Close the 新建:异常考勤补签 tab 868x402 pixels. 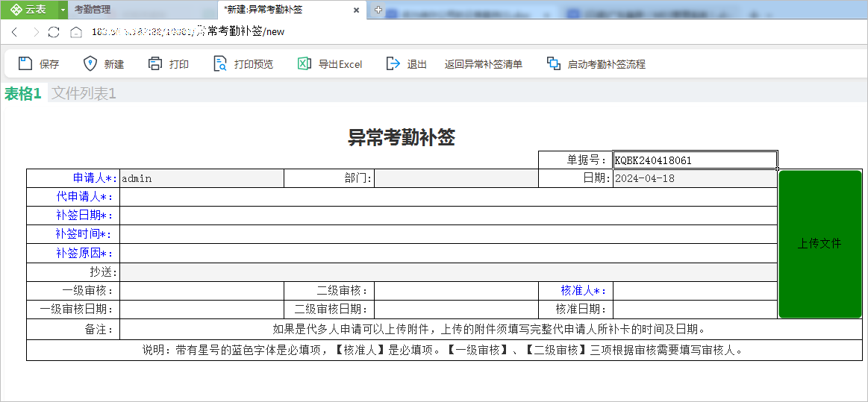tap(357, 10)
